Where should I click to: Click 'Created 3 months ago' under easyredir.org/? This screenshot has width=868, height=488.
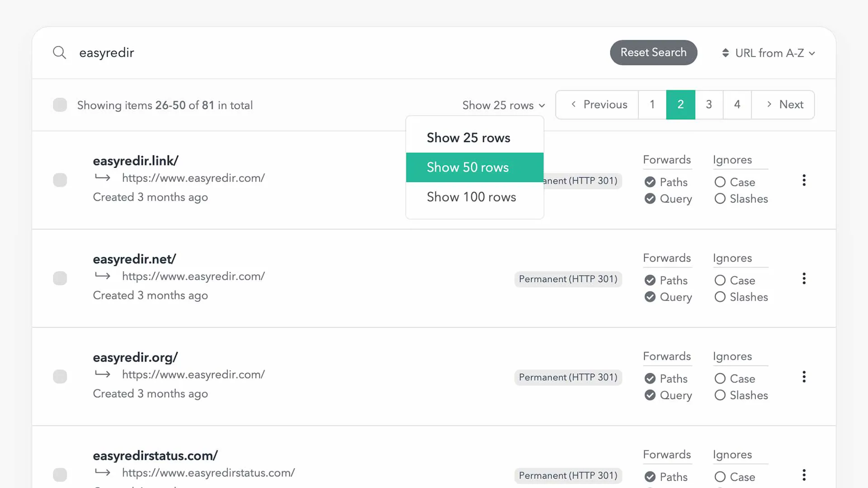pyautogui.click(x=150, y=394)
